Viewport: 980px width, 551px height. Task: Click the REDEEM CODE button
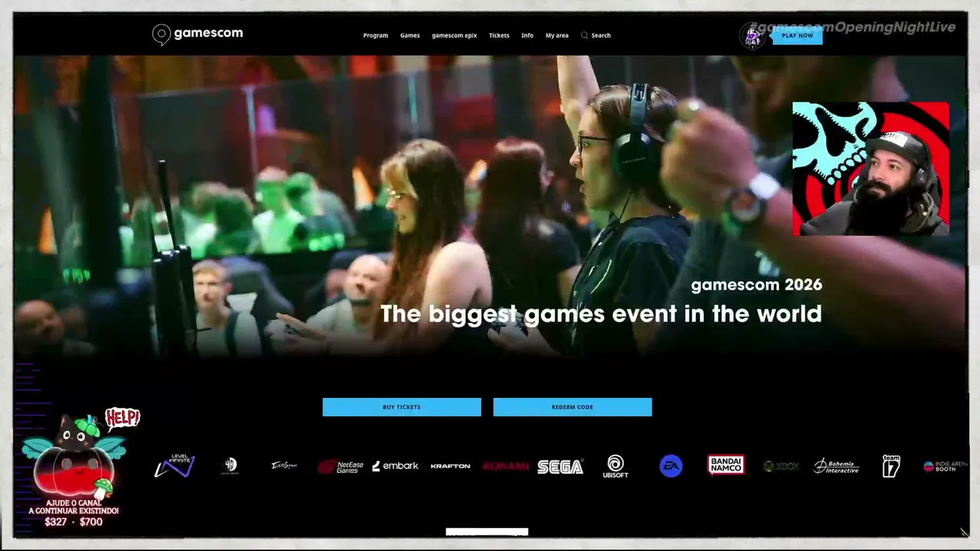[x=573, y=407]
